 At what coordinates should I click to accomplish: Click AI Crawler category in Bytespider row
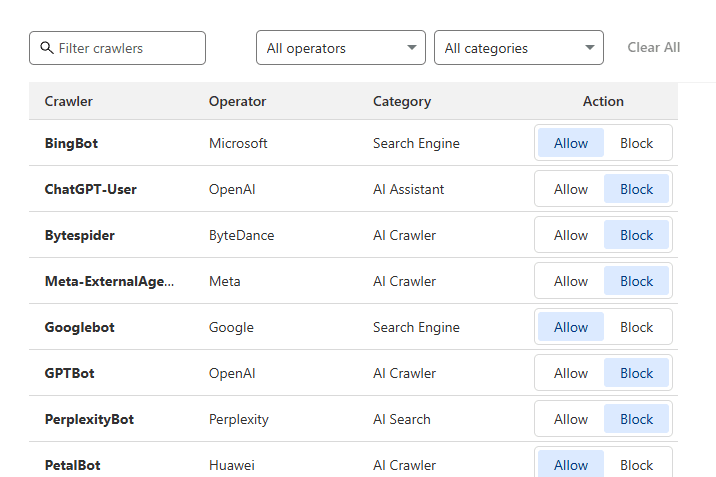404,236
